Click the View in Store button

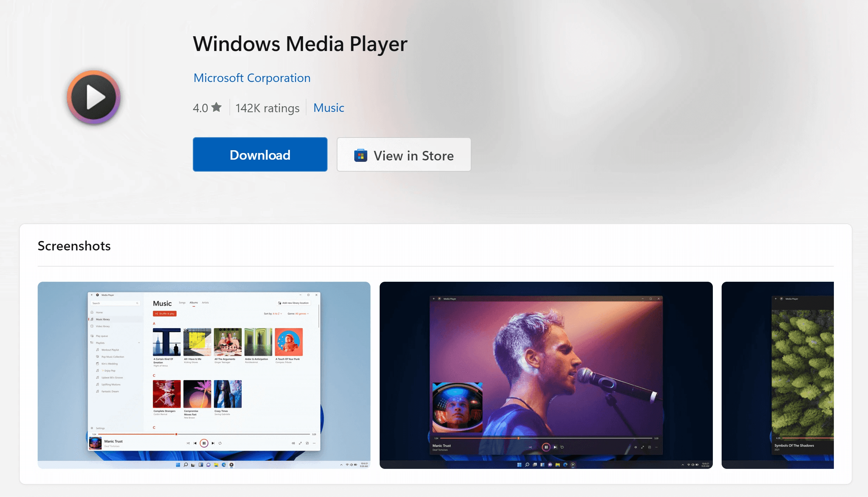[404, 154]
